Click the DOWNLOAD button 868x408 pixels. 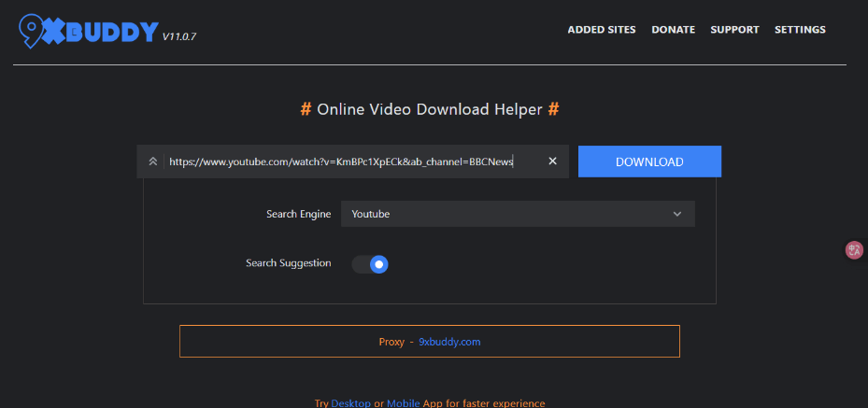(650, 162)
